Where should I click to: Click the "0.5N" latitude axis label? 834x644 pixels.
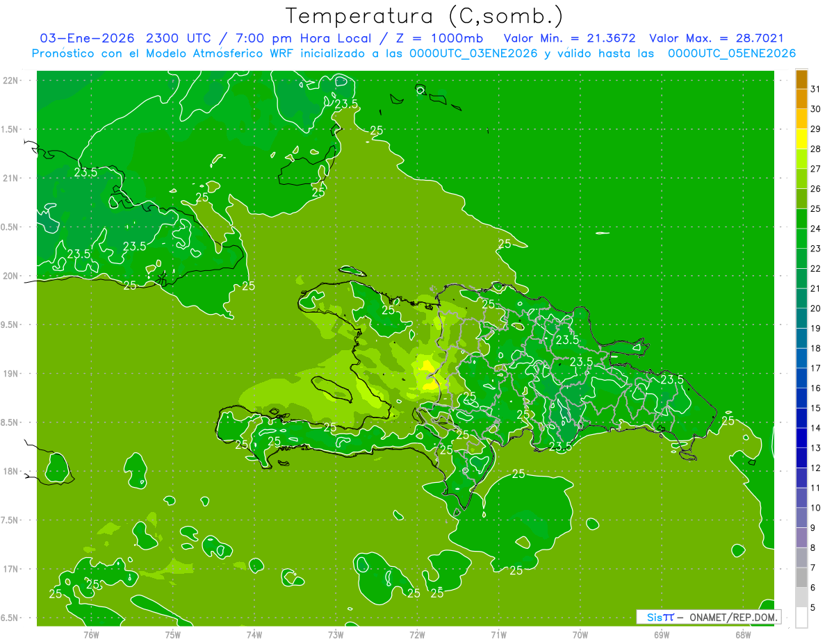point(10,227)
